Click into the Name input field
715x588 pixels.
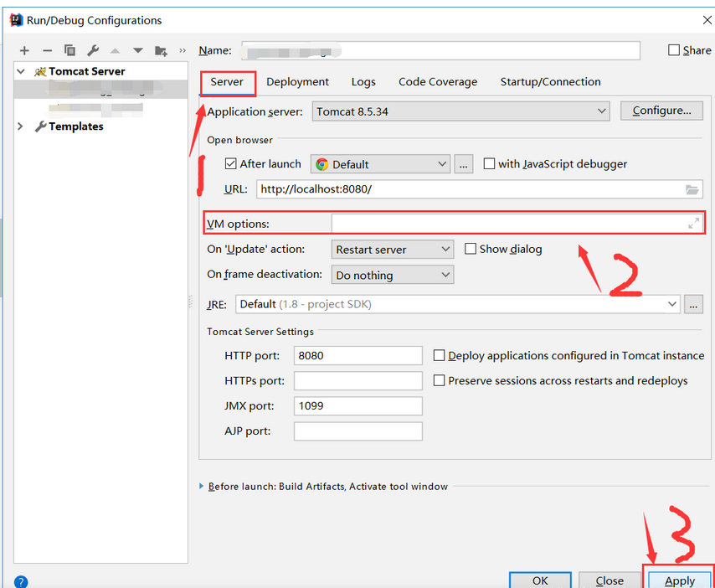(x=440, y=50)
